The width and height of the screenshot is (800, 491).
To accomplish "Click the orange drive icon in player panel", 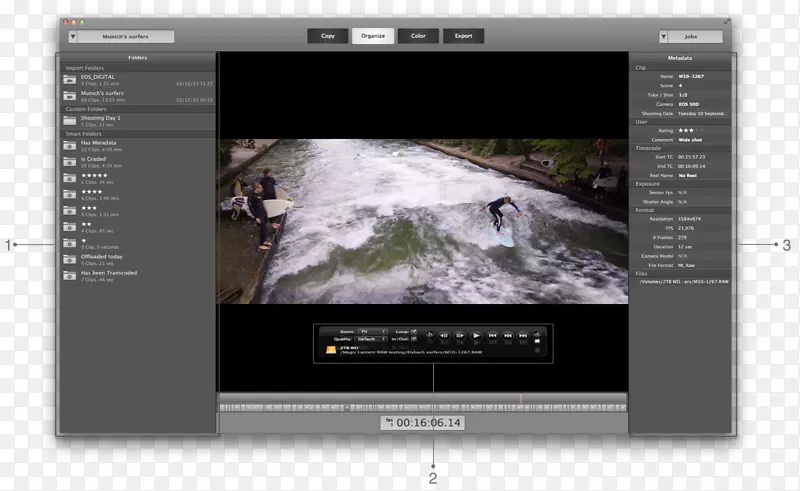I will click(x=329, y=350).
